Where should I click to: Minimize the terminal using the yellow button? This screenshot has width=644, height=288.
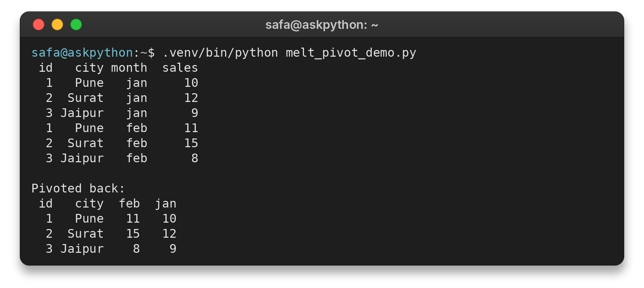(57, 24)
